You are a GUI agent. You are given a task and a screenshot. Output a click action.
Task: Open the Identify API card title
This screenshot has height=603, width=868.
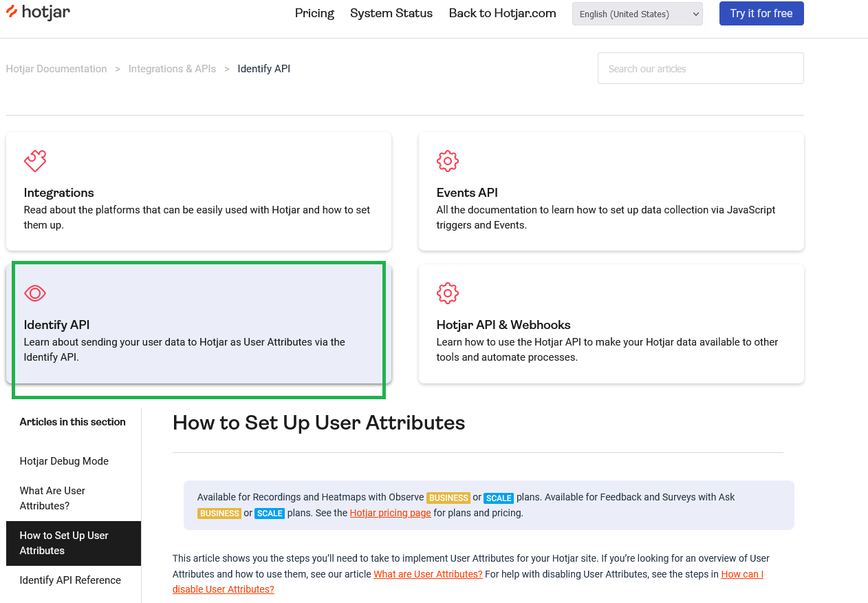click(56, 325)
